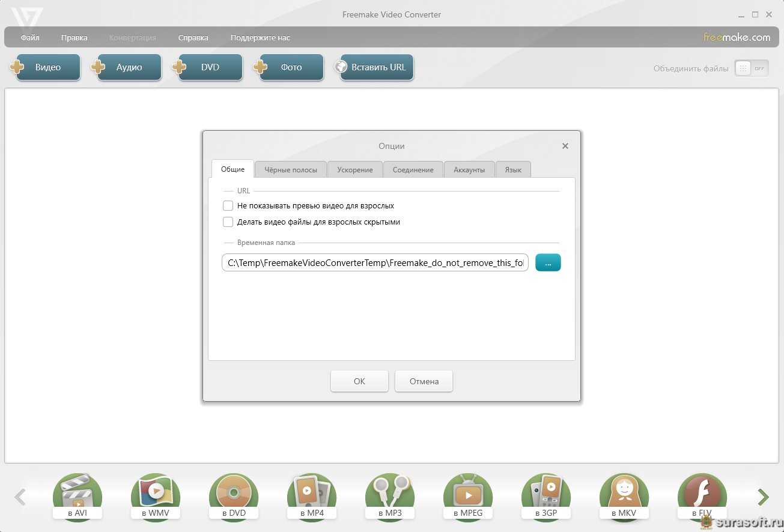Toggle the Объединить файлы switch
Viewport: 784px width, 532px height.
(x=752, y=68)
